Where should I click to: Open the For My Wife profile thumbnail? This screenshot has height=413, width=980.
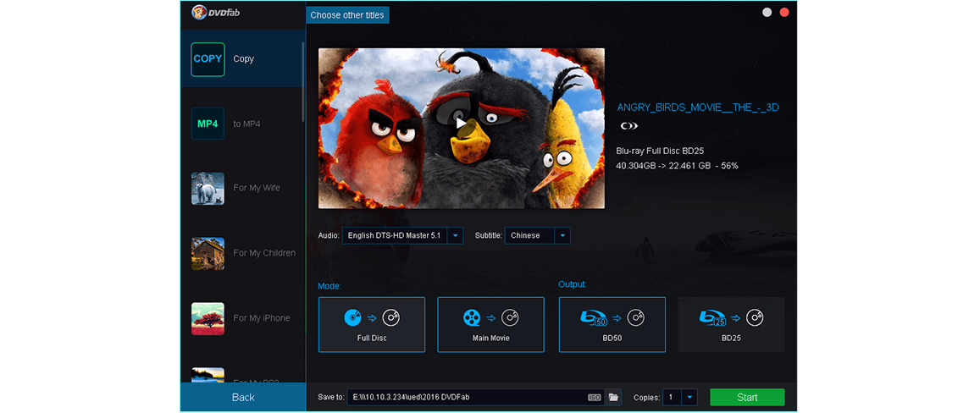click(208, 189)
